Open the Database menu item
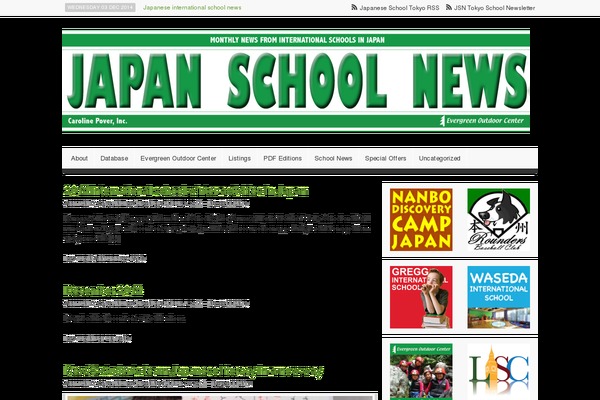Viewport: 600px width, 400px height. [x=114, y=158]
